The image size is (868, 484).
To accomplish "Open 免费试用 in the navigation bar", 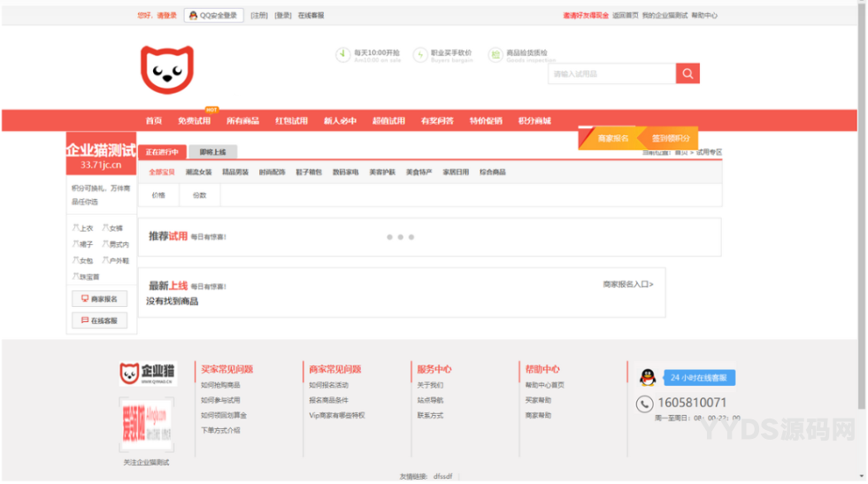I will click(x=194, y=120).
